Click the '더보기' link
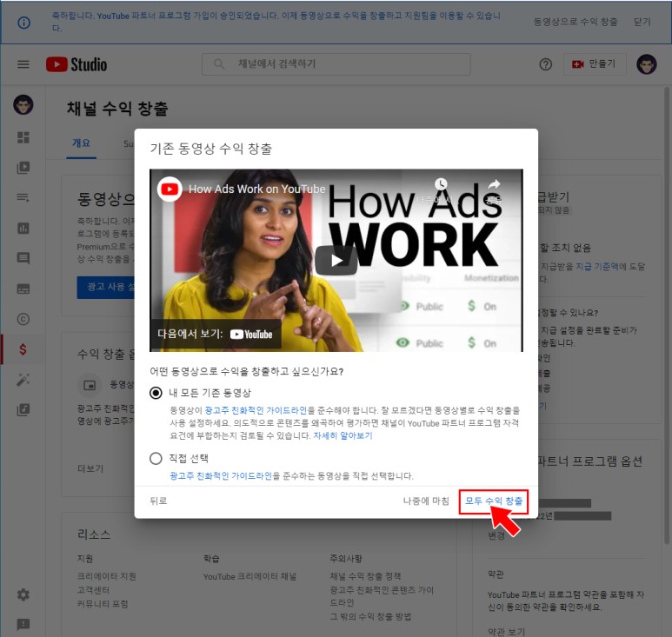This screenshot has height=637, width=672. 90,468
